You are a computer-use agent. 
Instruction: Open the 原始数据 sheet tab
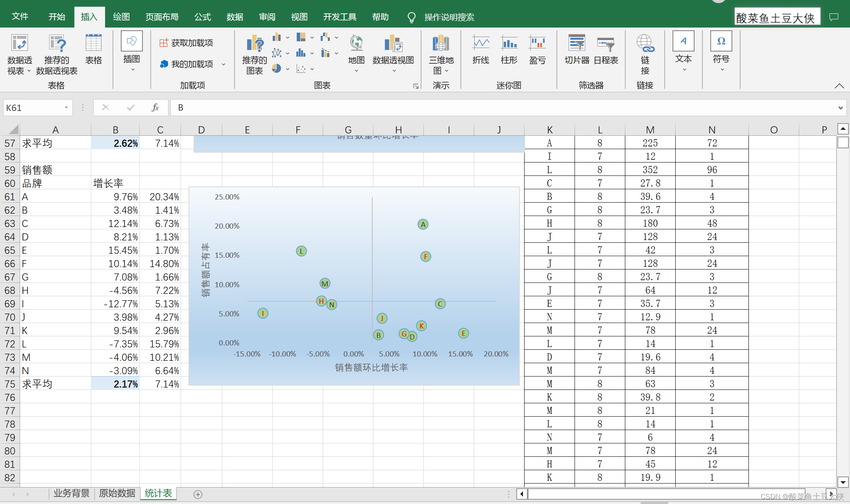tap(117, 493)
